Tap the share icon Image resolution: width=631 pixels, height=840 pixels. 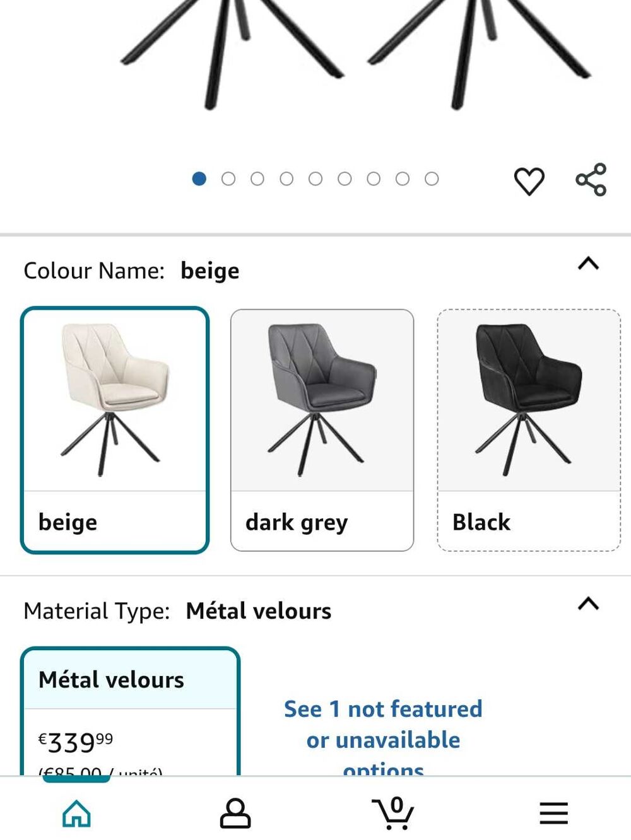click(591, 180)
